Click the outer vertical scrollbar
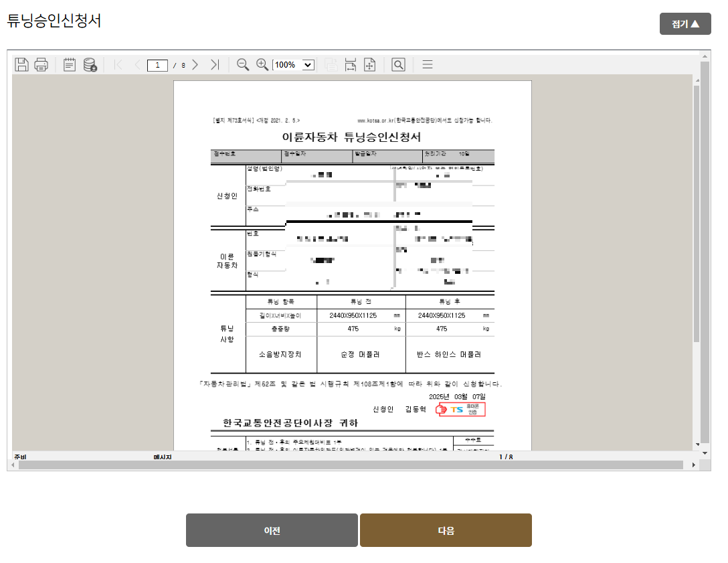Image resolution: width=728 pixels, height=563 pixels. pos(705,252)
